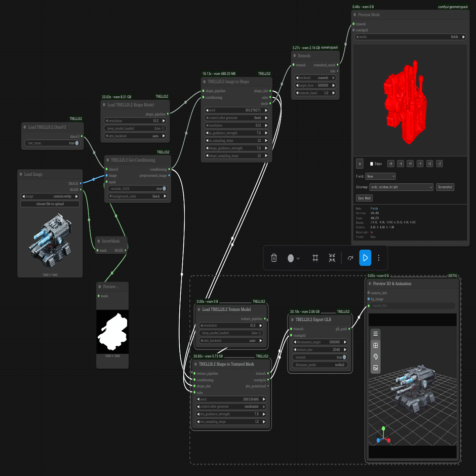This screenshot has width=476, height=476.
Task: Collapse the Load Image node via title dot
Action: pyautogui.click(x=21, y=174)
